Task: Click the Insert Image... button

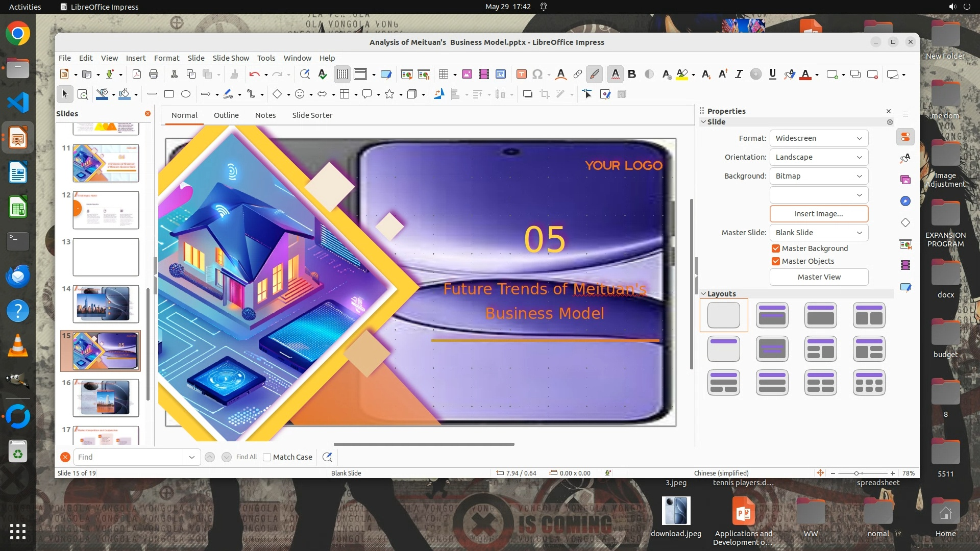Action: pyautogui.click(x=819, y=214)
